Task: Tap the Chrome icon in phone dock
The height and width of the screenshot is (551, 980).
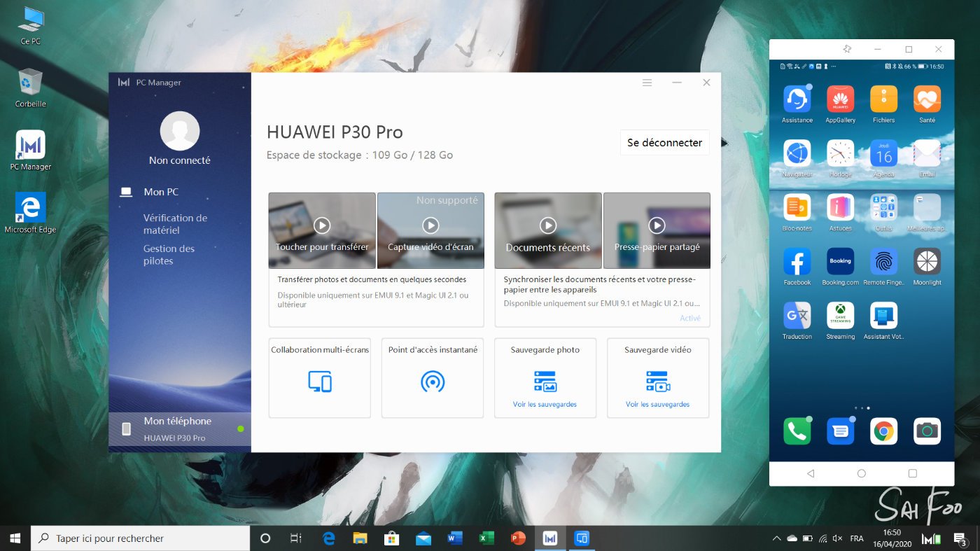Action: point(883,431)
